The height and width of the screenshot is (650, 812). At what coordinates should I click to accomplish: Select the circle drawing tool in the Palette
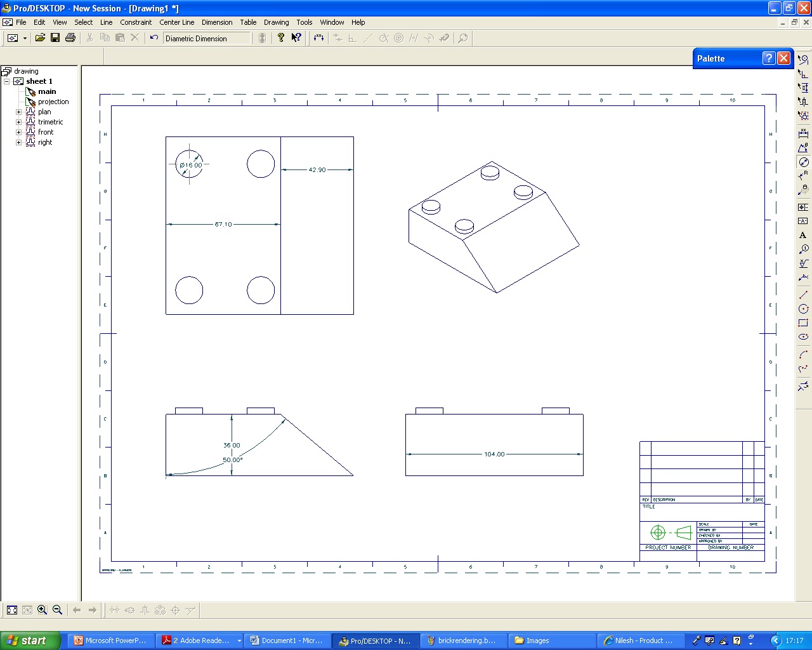[803, 308]
